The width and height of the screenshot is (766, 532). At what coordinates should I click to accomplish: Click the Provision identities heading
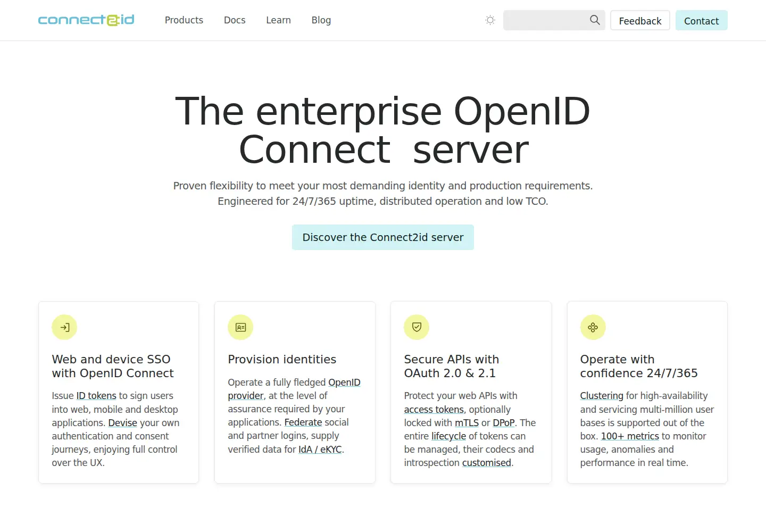point(282,360)
